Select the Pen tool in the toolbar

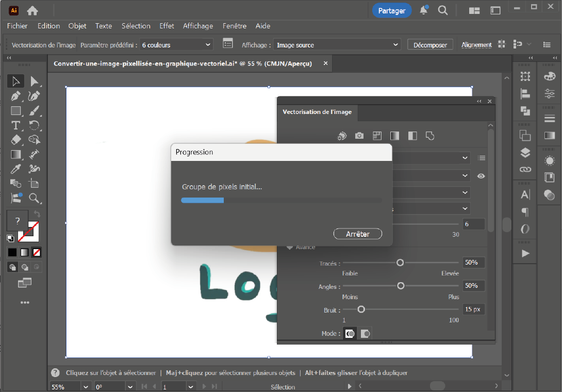click(16, 96)
